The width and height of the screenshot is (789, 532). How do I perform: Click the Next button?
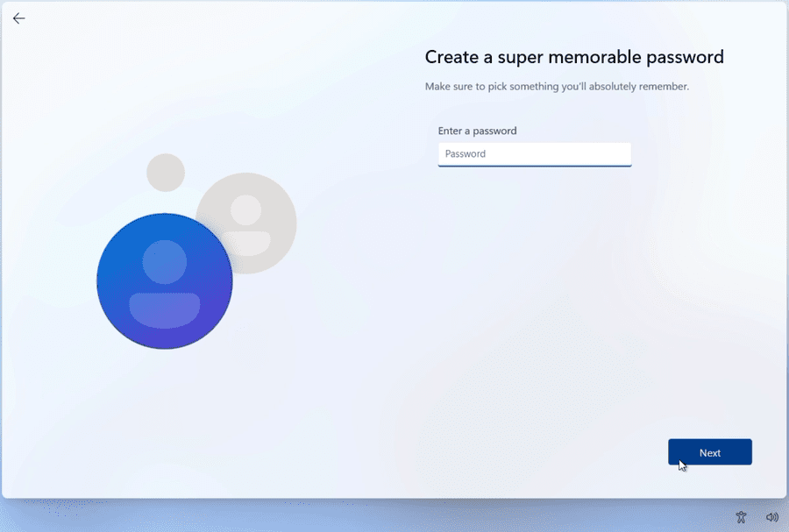(x=710, y=452)
